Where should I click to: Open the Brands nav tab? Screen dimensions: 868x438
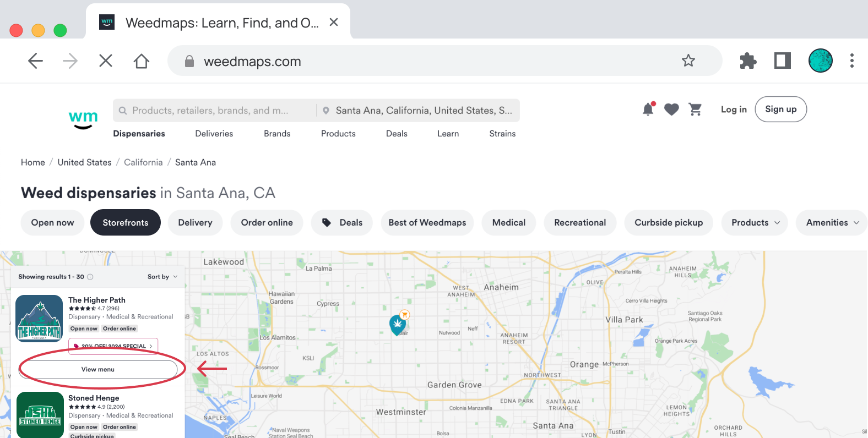[x=277, y=134]
